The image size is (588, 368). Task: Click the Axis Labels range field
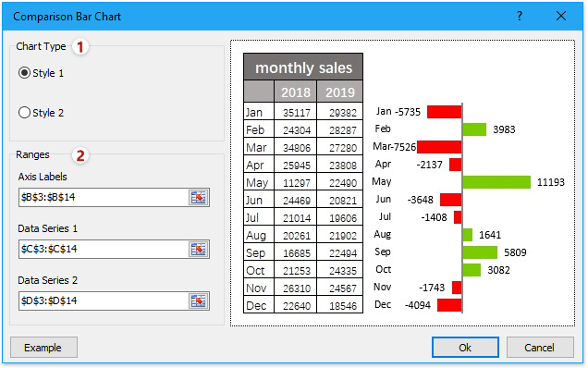104,197
